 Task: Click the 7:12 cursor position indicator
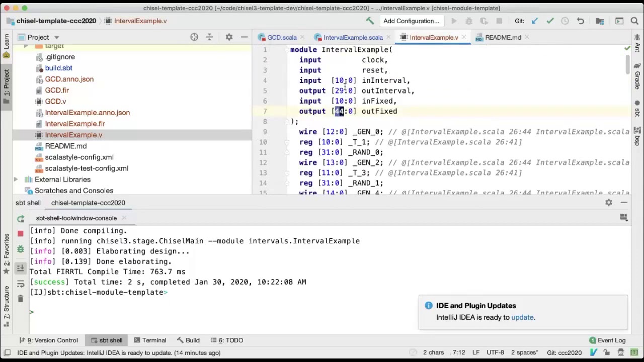[458, 352]
